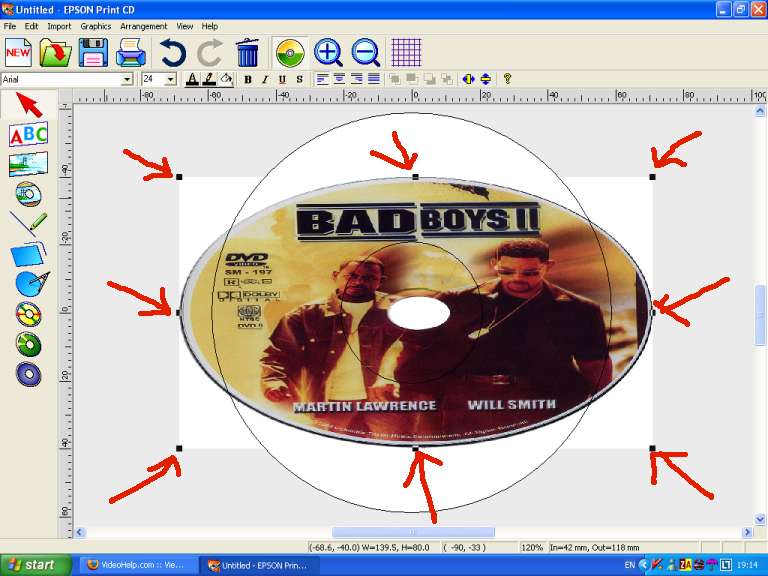Open the Help menu

[x=210, y=26]
